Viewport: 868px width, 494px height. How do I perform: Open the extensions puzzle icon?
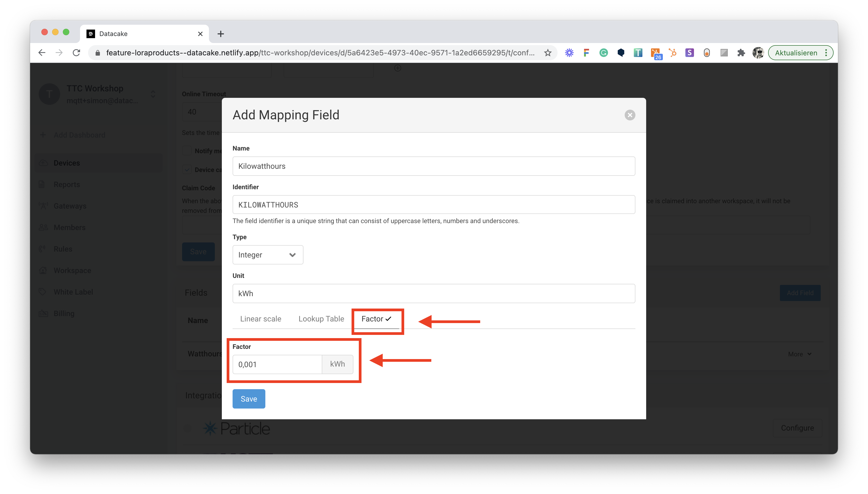tap(741, 53)
